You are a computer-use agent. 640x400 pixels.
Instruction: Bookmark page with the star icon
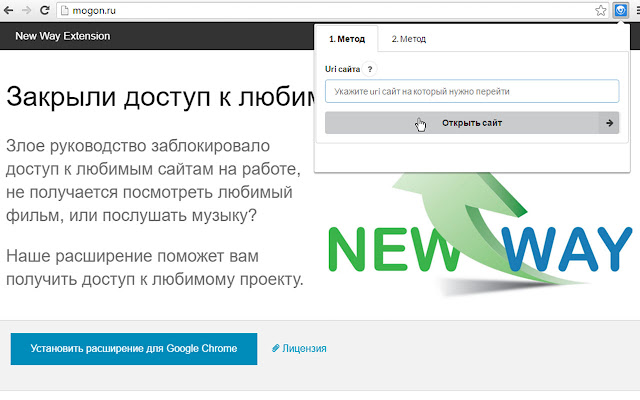(x=600, y=10)
